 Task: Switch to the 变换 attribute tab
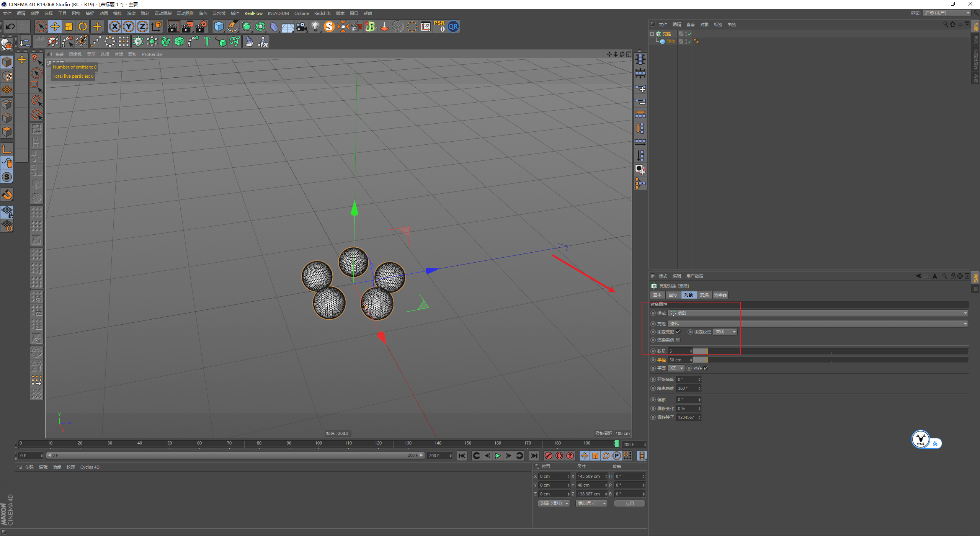tap(704, 295)
